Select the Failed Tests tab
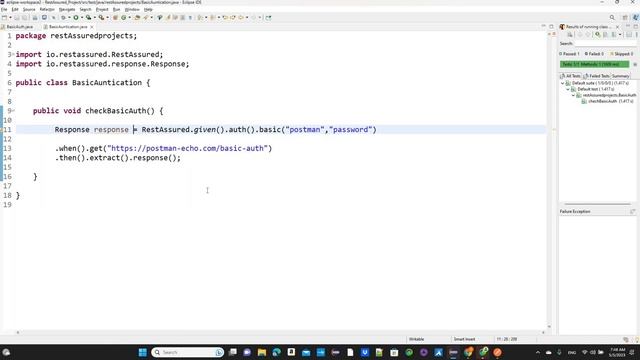The image size is (640, 360). (x=596, y=76)
